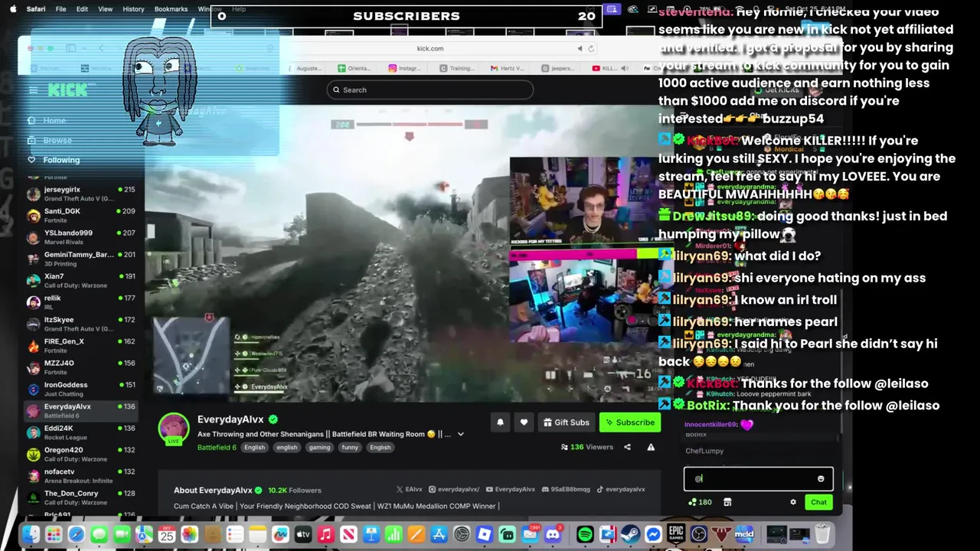Expand the stream title chevron

pos(460,434)
